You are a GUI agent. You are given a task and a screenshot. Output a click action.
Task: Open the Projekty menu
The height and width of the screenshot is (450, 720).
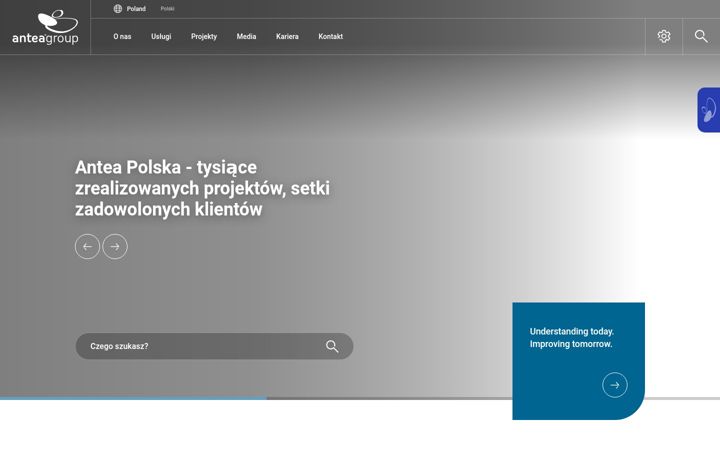[204, 36]
